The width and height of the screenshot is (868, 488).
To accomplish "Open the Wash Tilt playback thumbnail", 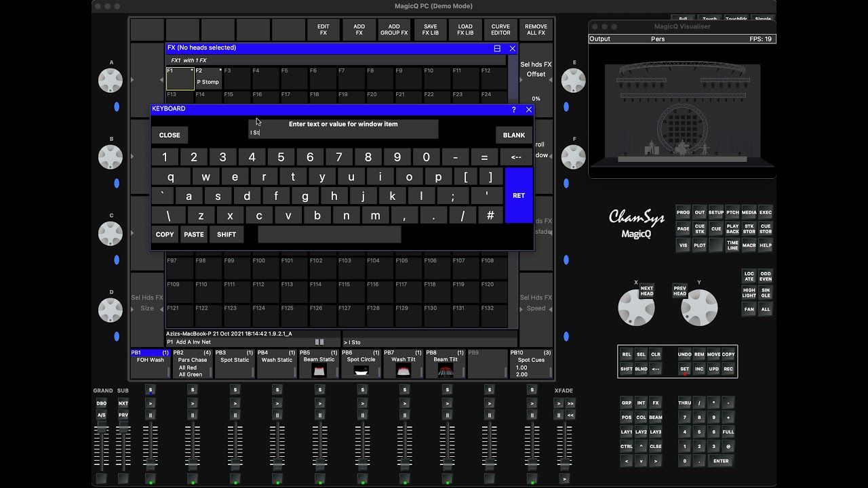I will tap(403, 371).
